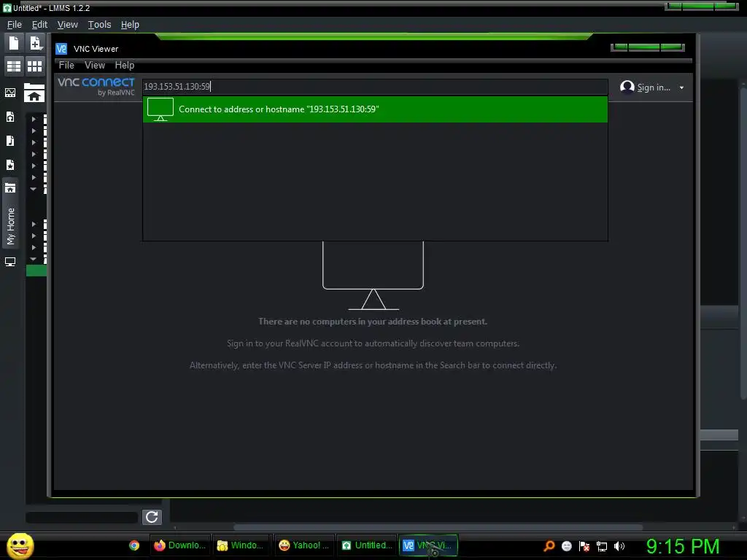Select the My Home sidebar tab

[10, 213]
